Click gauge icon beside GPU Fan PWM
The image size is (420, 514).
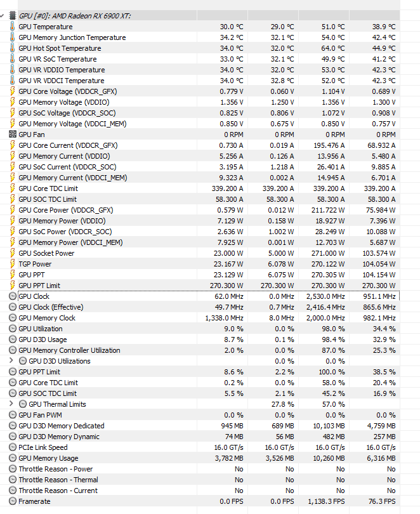tap(13, 415)
